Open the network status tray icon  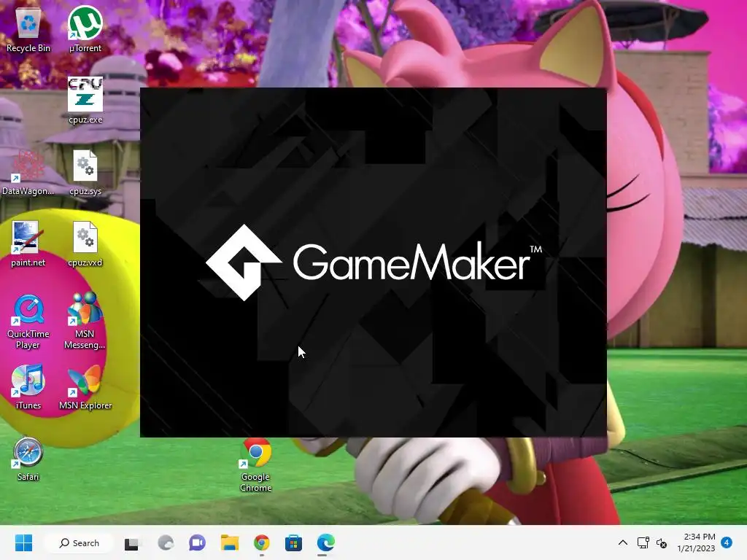(x=643, y=542)
